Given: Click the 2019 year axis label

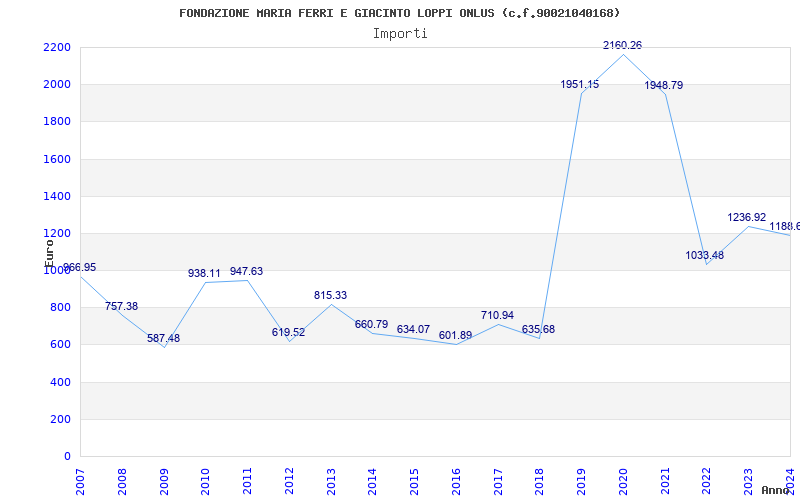Looking at the screenshot, I should (582, 481).
